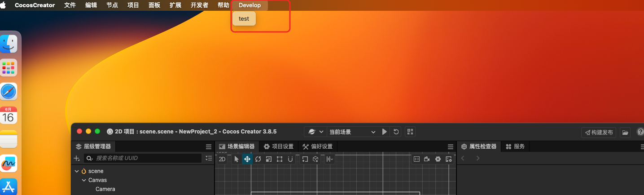The image size is (644, 195).
Task: Switch pivot/center anchor mode icon
Action: (305, 159)
